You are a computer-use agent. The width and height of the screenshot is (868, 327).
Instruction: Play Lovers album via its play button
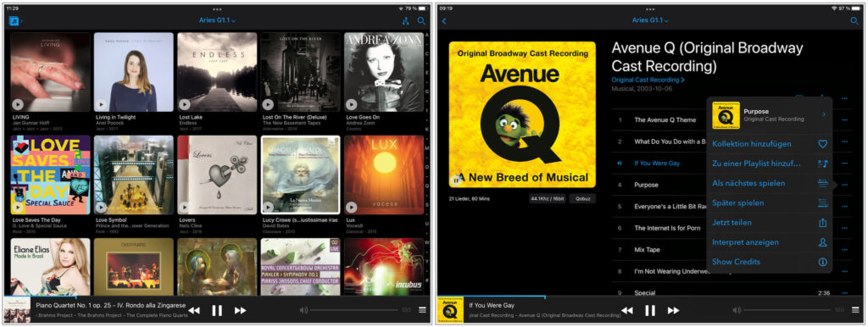coord(184,207)
